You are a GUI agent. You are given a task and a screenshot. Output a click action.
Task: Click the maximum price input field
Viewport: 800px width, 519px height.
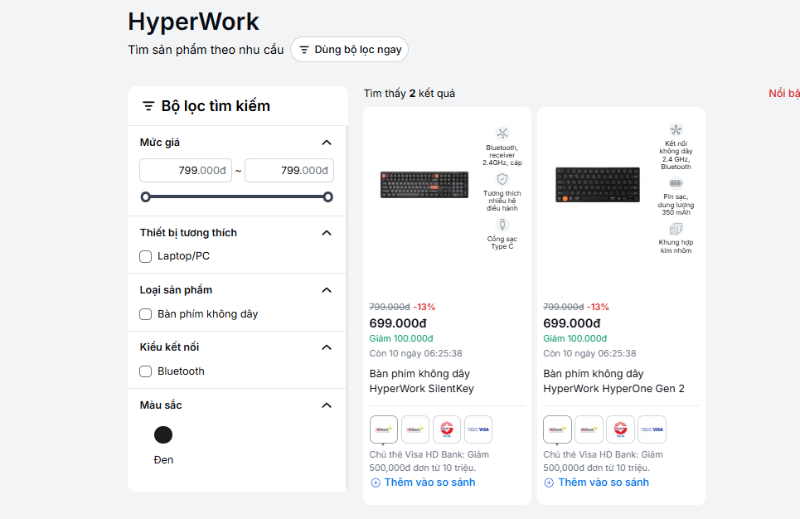click(x=289, y=170)
